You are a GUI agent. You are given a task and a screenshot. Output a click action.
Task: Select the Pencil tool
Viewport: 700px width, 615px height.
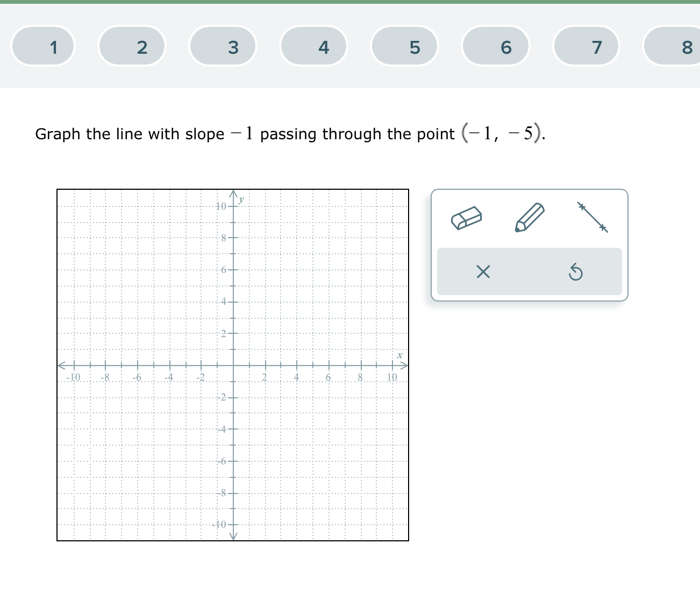[530, 217]
